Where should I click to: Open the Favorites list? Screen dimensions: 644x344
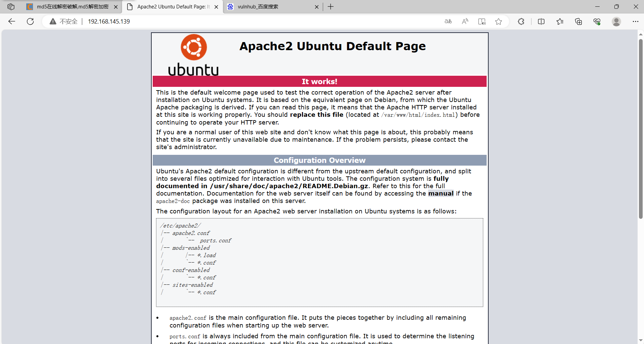pyautogui.click(x=560, y=22)
